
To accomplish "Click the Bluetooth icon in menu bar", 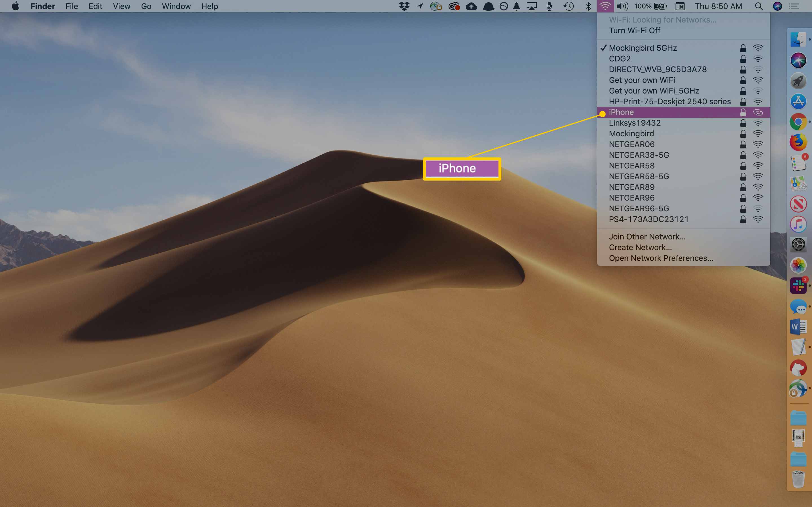I will pyautogui.click(x=588, y=6).
